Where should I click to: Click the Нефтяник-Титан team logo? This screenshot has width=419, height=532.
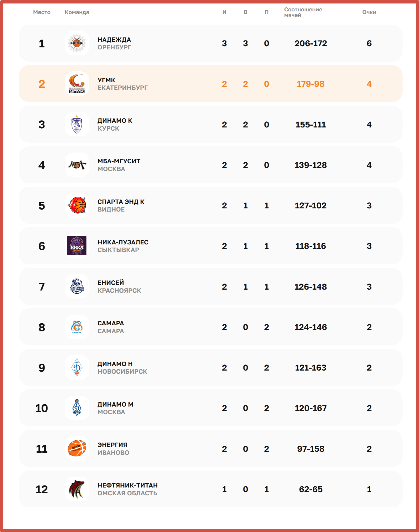click(x=77, y=489)
